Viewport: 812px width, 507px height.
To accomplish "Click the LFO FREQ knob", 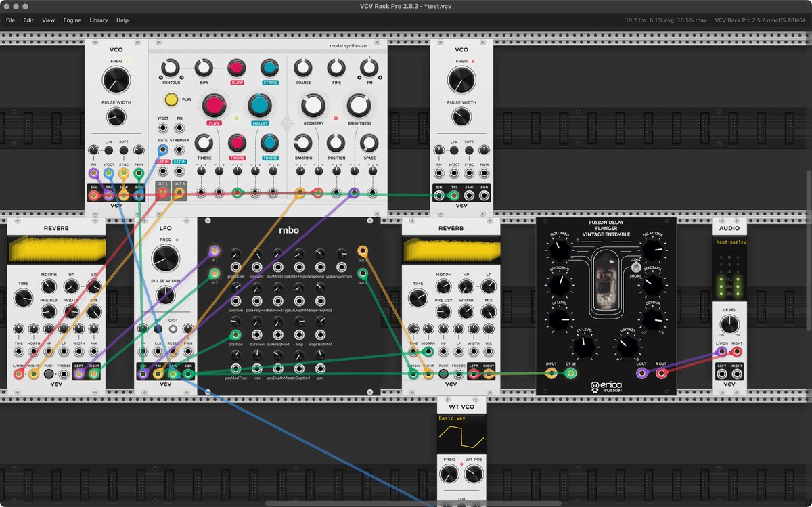I will [166, 258].
